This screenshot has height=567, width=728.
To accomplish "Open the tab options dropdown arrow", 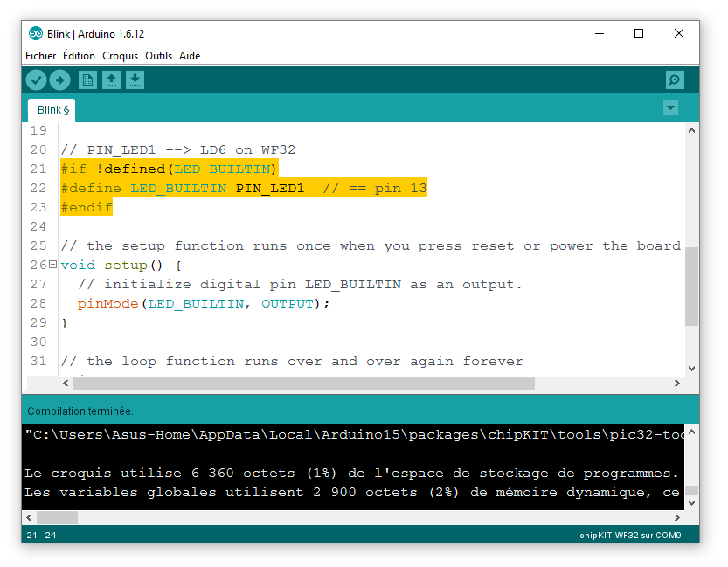I will pos(670,108).
